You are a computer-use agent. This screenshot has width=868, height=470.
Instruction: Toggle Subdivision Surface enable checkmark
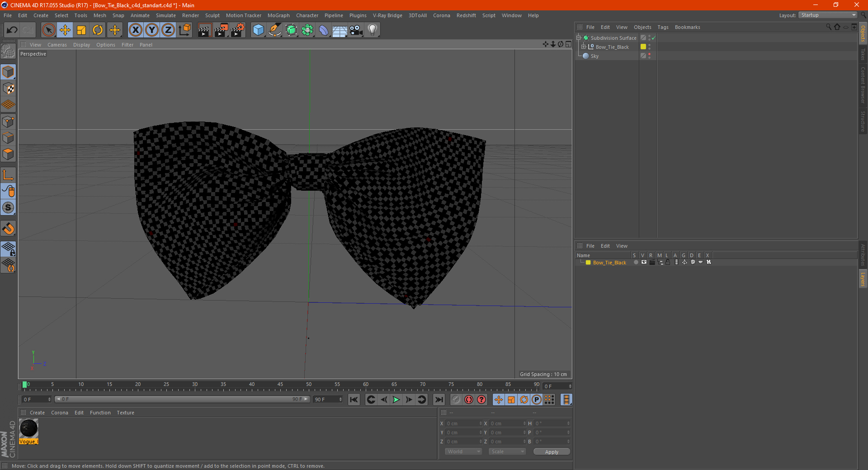pos(653,38)
